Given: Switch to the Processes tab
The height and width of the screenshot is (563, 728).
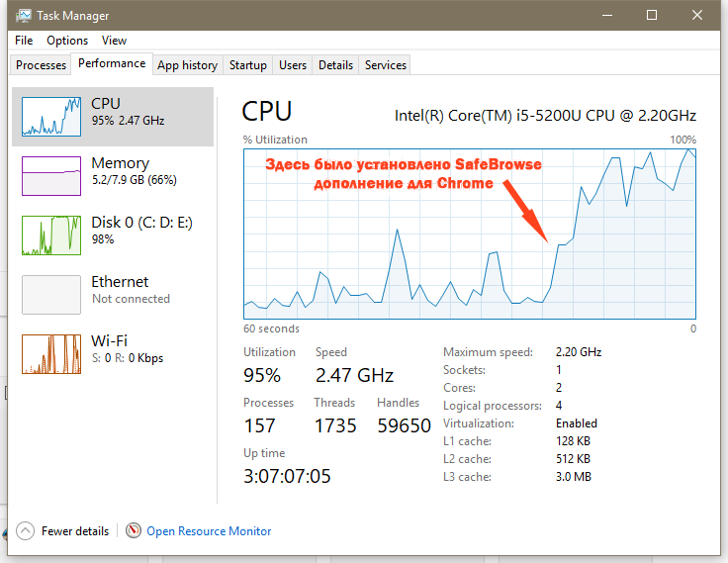Looking at the screenshot, I should [x=41, y=65].
